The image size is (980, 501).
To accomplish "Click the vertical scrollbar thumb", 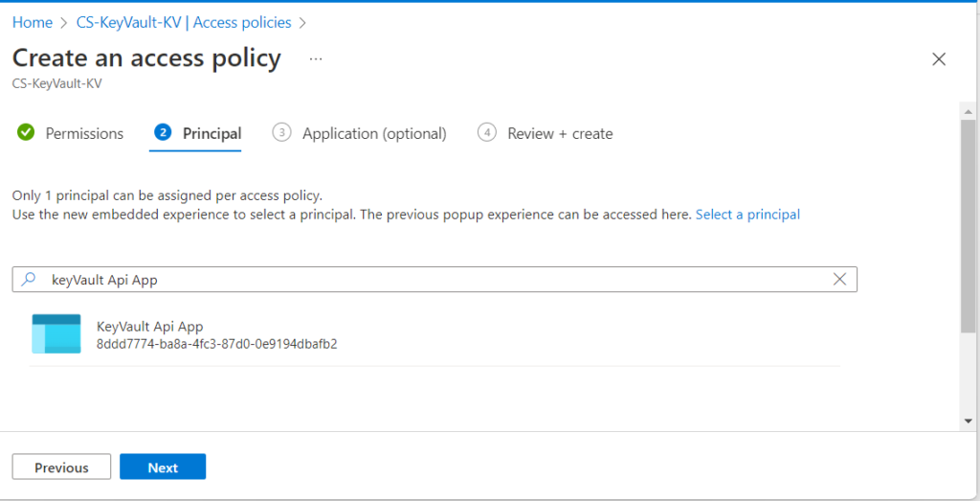I will tap(969, 225).
